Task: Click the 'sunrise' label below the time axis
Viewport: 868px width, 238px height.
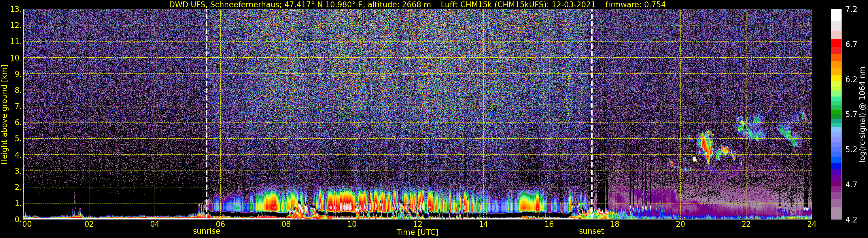Action: click(206, 231)
